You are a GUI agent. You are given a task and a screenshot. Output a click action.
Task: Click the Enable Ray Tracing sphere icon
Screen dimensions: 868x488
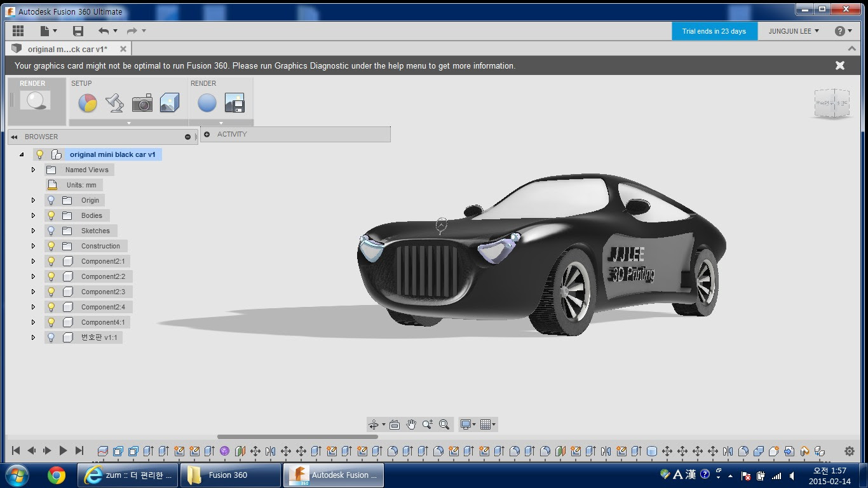tap(207, 103)
